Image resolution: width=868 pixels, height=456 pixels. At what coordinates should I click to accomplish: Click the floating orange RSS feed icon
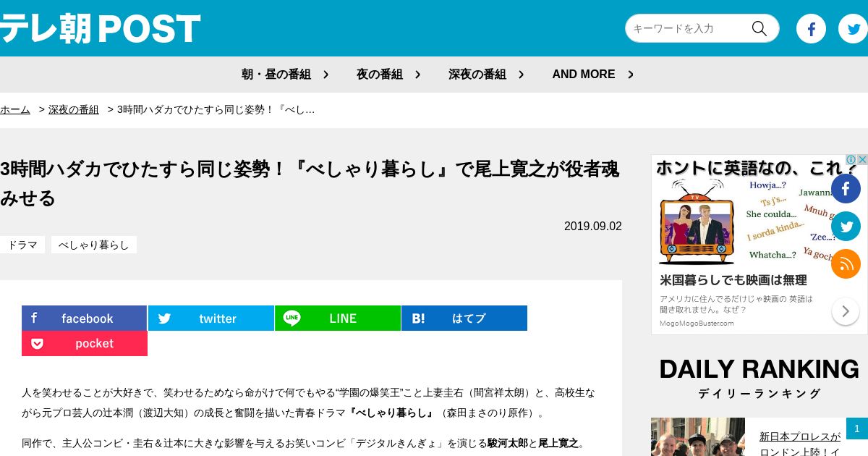pyautogui.click(x=846, y=263)
